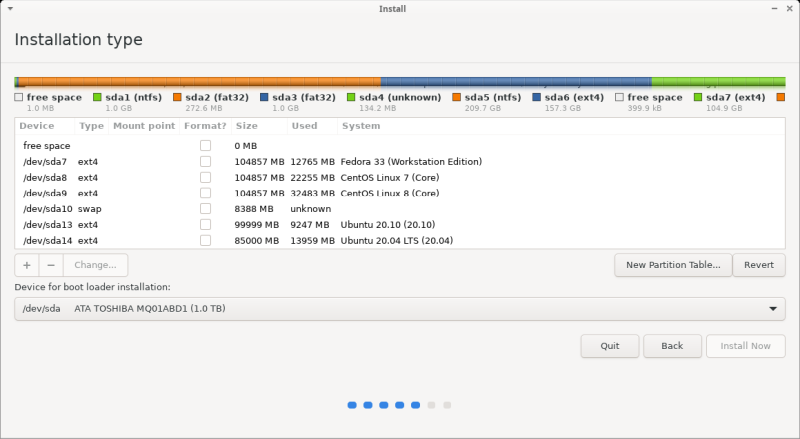Click Ubuntu 20.10 (20.10) system text

click(x=388, y=224)
